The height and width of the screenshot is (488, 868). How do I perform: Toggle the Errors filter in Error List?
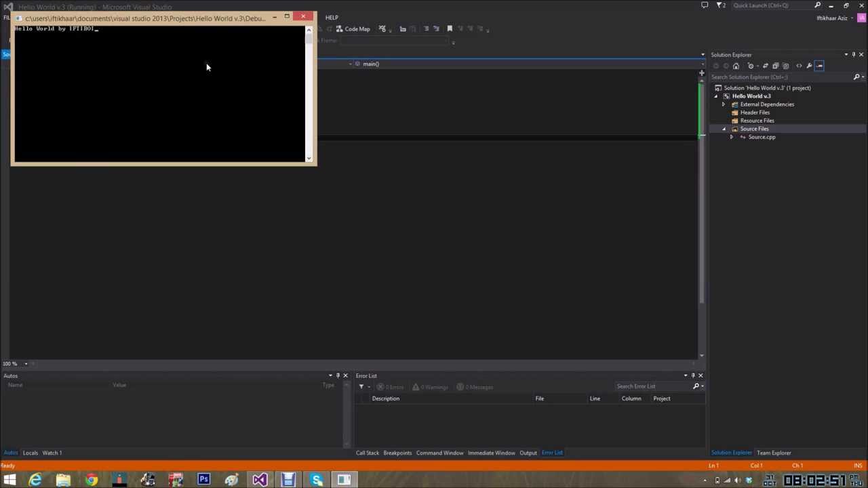coord(391,387)
